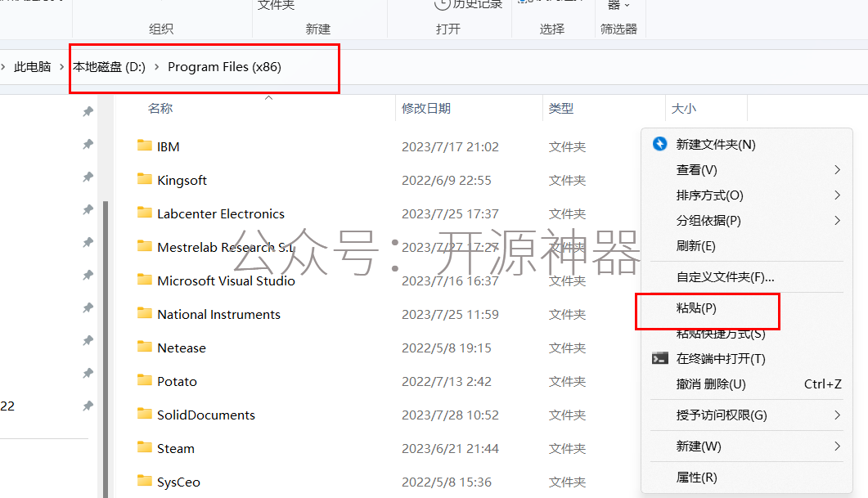Expand the 新建(W) submenu
Screen dimensions: 868x498
(x=746, y=446)
